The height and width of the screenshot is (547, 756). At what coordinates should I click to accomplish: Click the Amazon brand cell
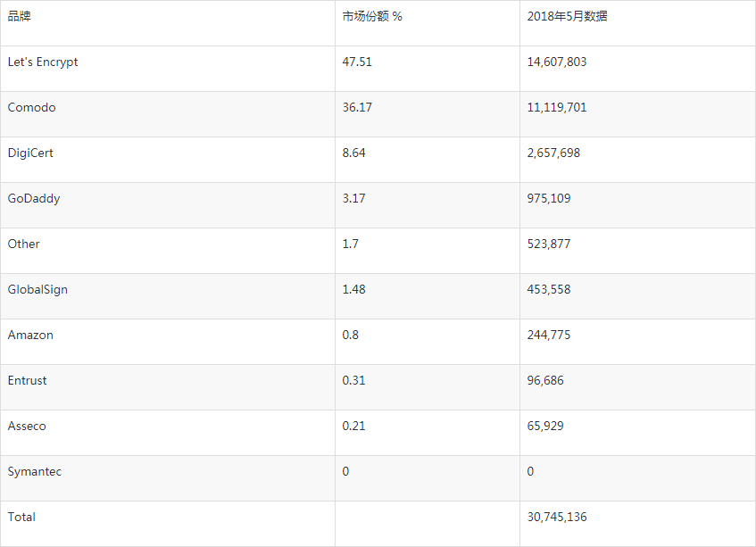[x=30, y=336]
